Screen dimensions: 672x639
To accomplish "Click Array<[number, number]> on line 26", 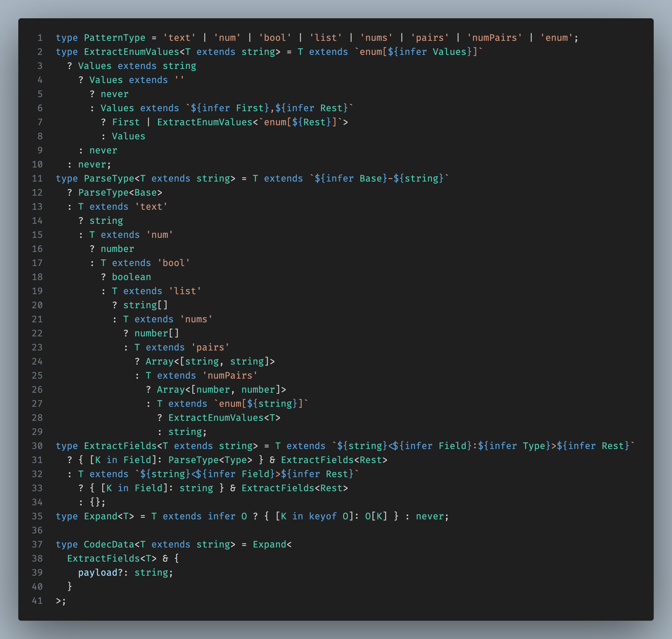I will pyautogui.click(x=221, y=390).
